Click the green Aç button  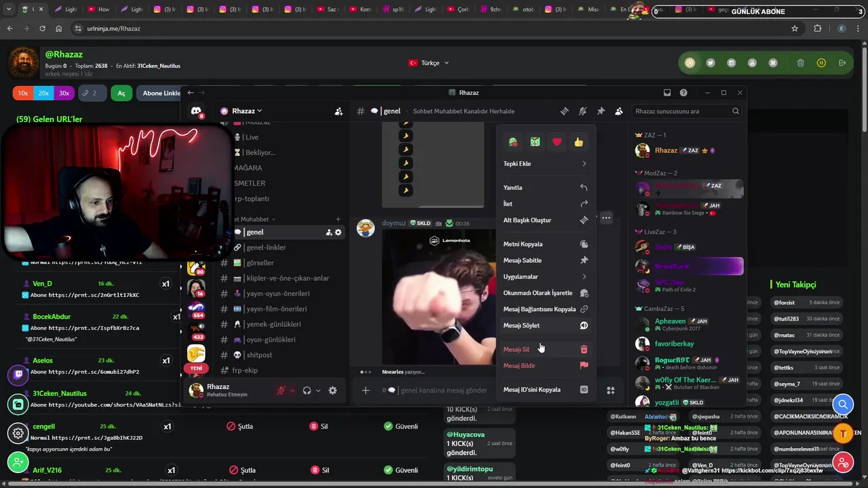click(121, 93)
